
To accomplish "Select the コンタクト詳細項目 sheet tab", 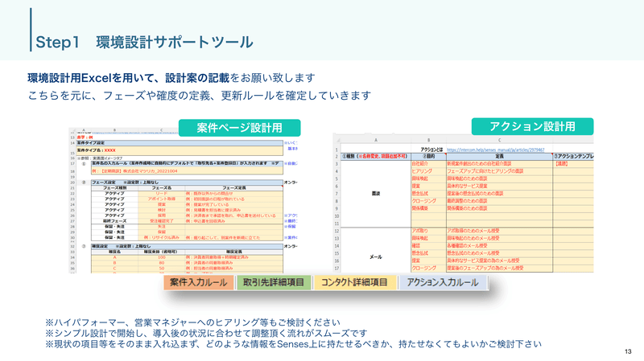I will pos(354,283).
